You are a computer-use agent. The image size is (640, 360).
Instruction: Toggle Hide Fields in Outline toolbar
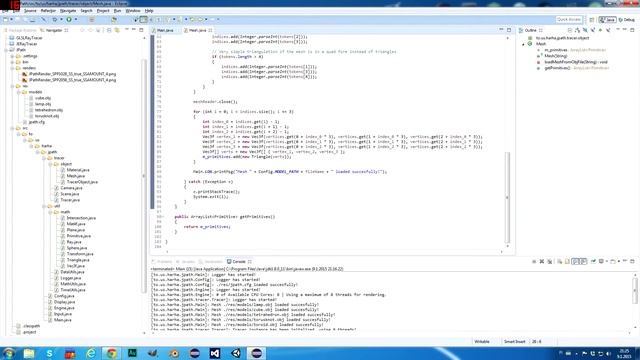coord(585,30)
